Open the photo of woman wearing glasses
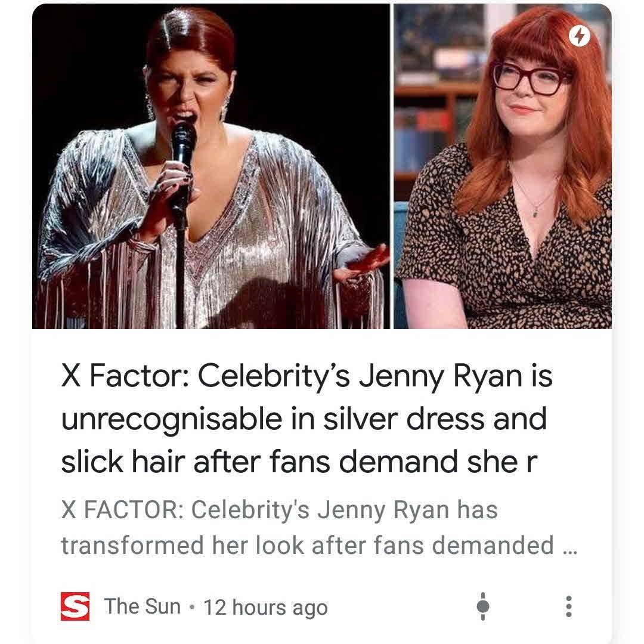 pos(503,166)
